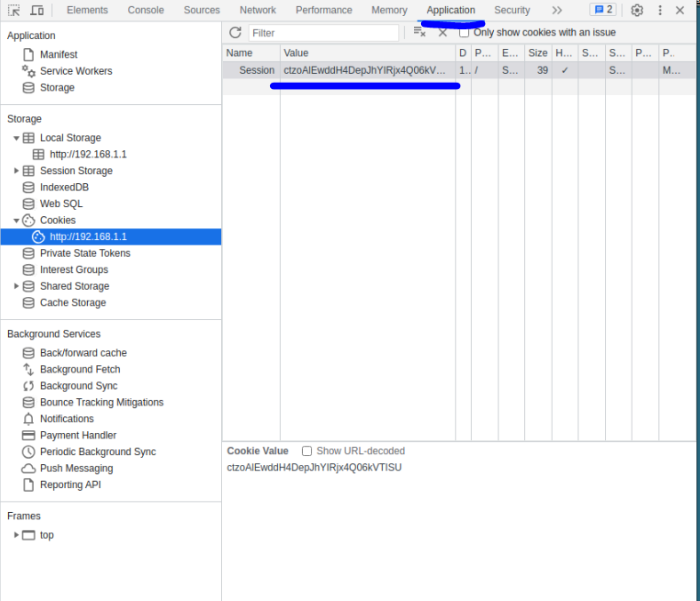Open Reporting API
Screen dimensions: 700x601
coord(70,485)
